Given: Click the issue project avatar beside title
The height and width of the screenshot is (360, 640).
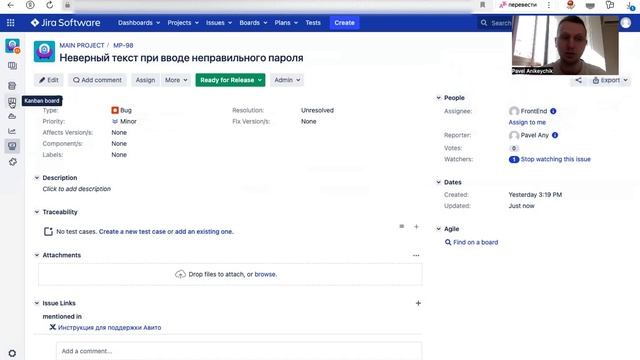Looking at the screenshot, I should tap(44, 51).
